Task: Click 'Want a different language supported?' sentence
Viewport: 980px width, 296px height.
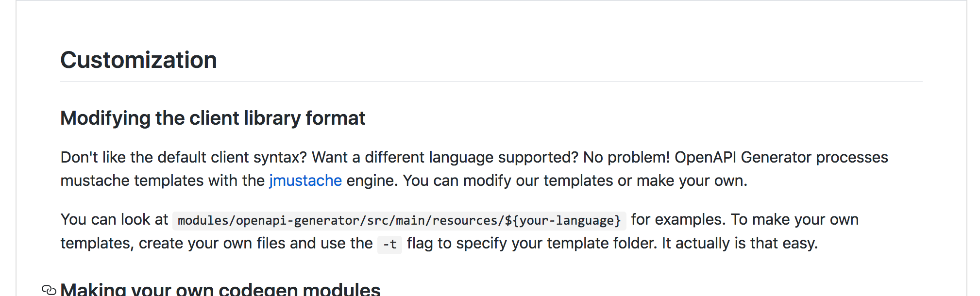Action: (444, 157)
